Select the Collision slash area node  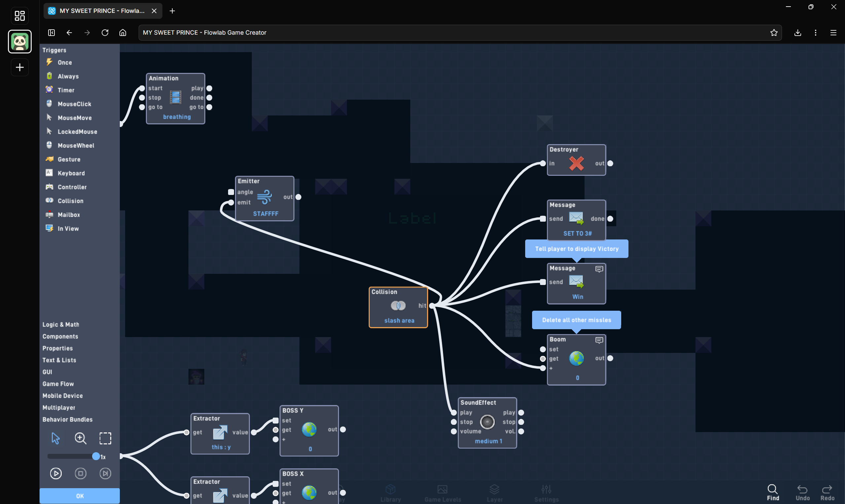pos(398,307)
